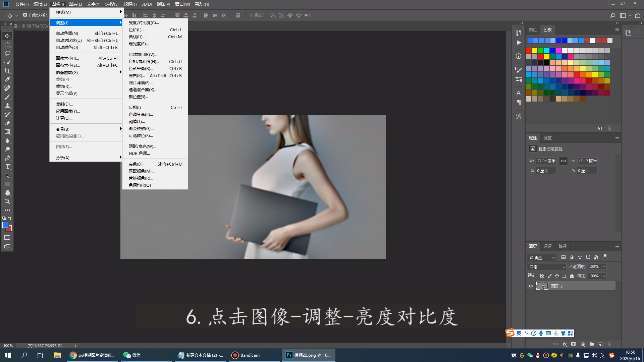644x362 pixels.
Task: Open the Layers panel flyout menu
Action: pyautogui.click(x=617, y=246)
